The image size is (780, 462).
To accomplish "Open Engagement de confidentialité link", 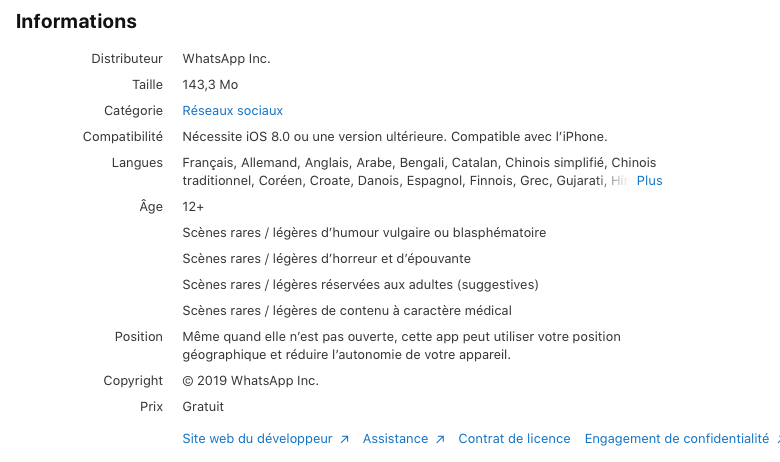I will [676, 439].
